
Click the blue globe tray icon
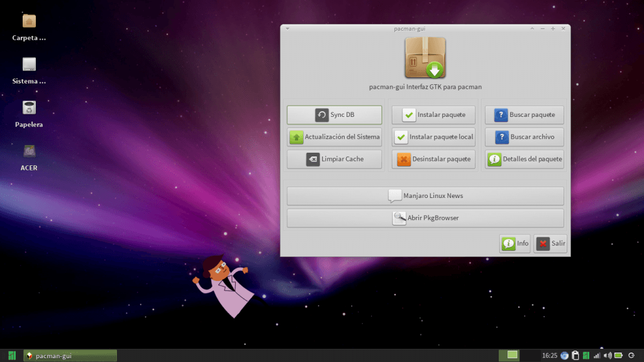(565, 356)
